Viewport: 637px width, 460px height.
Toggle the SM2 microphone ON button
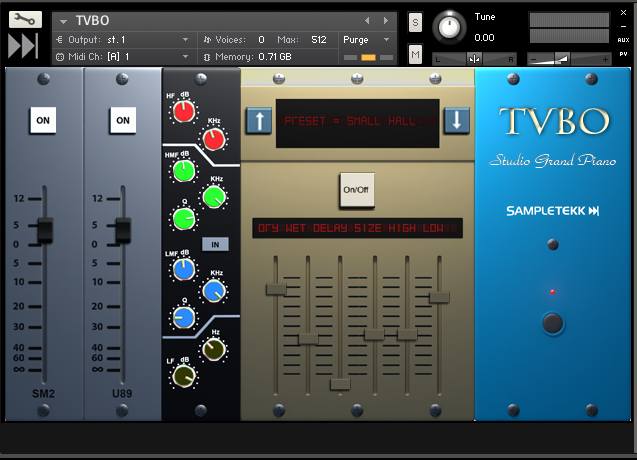(x=43, y=120)
